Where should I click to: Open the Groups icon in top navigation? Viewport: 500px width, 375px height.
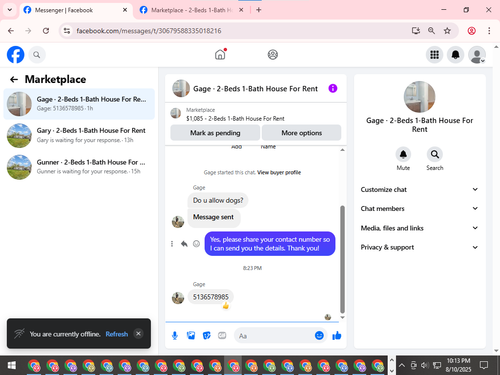pos(273,54)
